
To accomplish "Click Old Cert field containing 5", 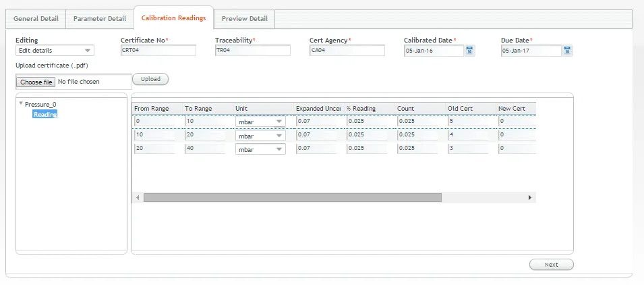I will (x=468, y=121).
